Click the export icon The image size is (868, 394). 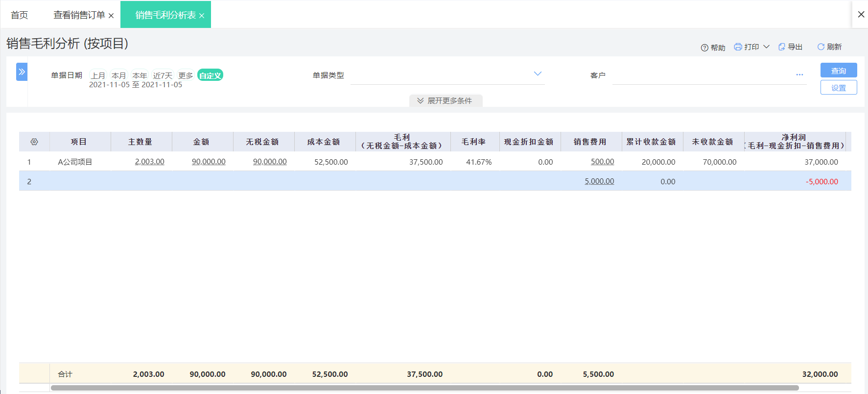(782, 47)
